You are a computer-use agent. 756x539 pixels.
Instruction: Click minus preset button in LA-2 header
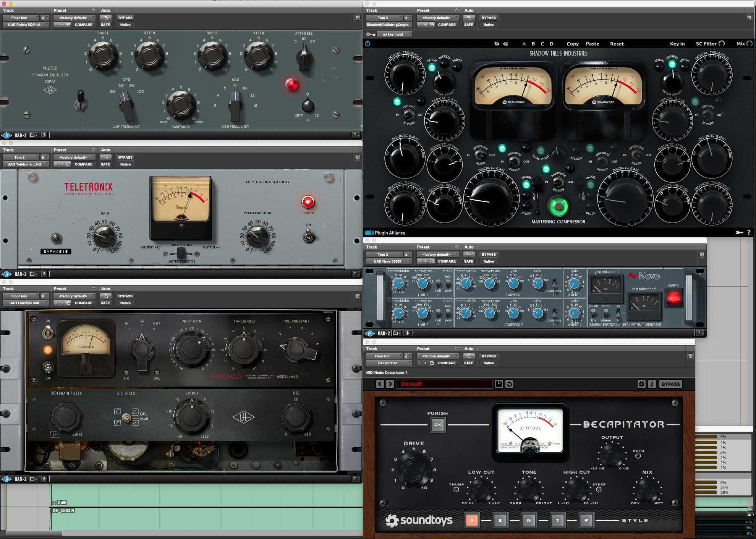click(56, 164)
